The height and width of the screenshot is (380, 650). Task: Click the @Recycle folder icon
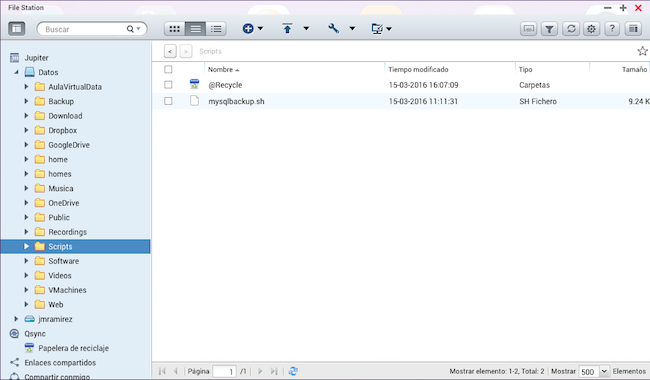[x=194, y=84]
